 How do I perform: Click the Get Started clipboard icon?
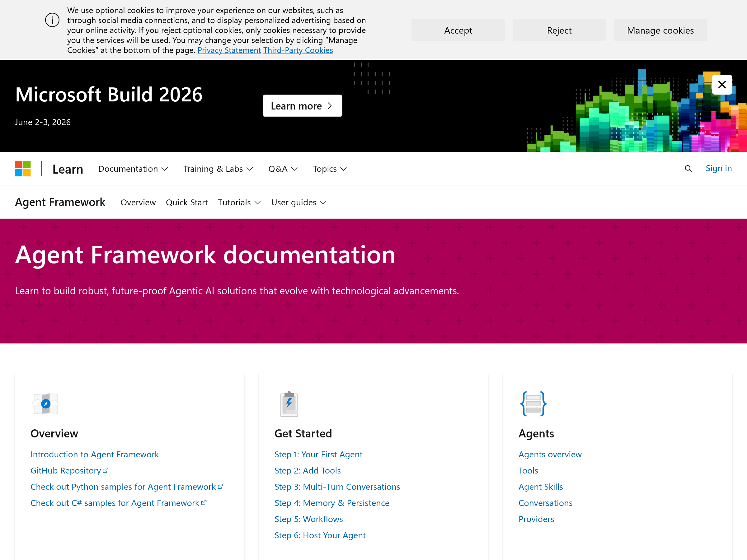[x=289, y=404]
